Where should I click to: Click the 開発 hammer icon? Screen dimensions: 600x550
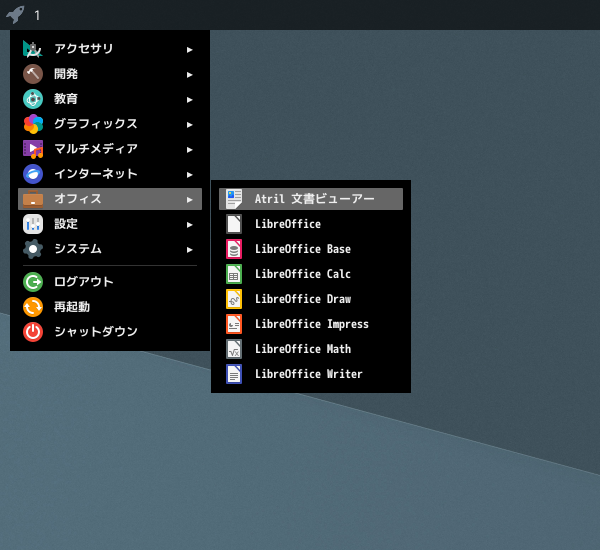click(33, 74)
